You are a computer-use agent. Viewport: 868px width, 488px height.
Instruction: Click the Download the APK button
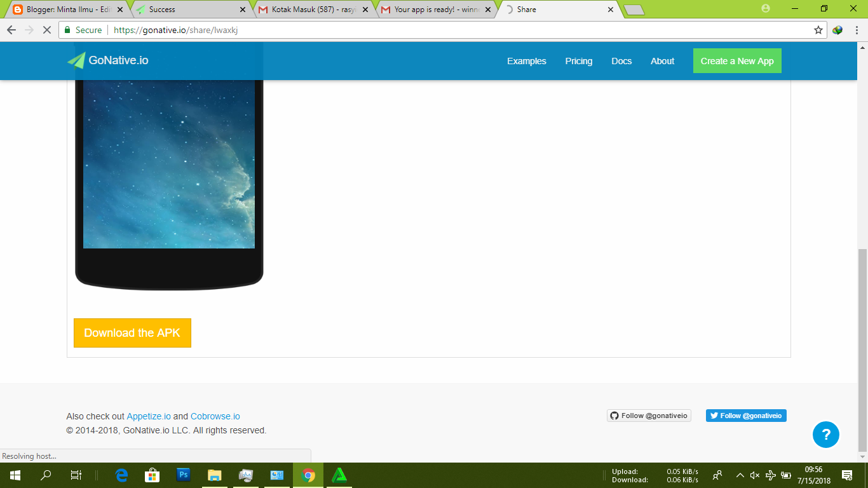point(132,333)
